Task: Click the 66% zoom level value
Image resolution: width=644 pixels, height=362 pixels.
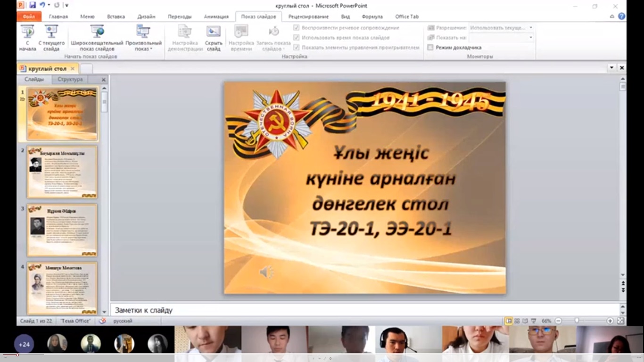Action: point(546,321)
